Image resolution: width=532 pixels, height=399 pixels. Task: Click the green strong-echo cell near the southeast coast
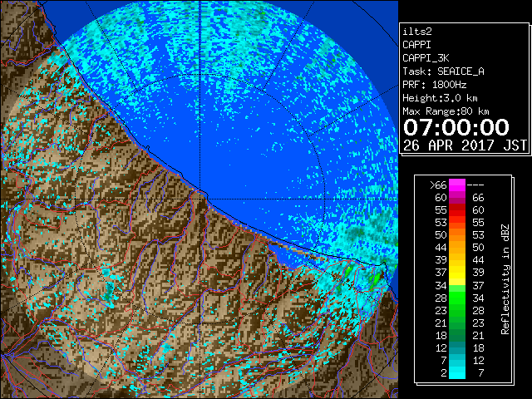pos(375,280)
